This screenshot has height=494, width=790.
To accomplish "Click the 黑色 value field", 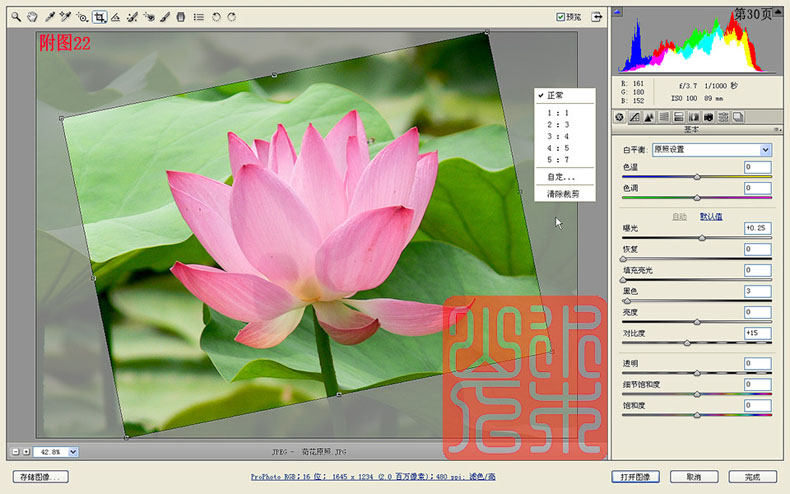I will click(757, 291).
